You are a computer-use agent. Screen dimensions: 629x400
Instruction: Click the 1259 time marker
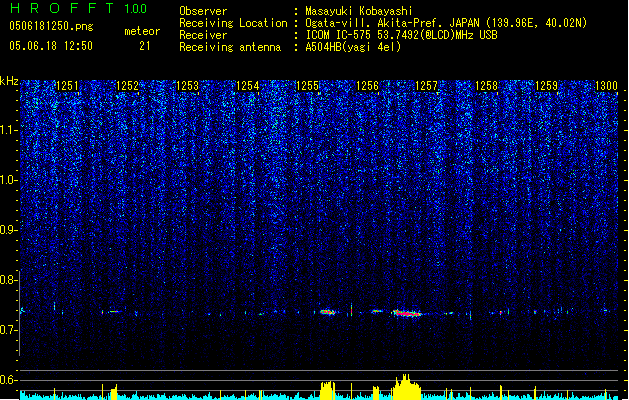(546, 86)
